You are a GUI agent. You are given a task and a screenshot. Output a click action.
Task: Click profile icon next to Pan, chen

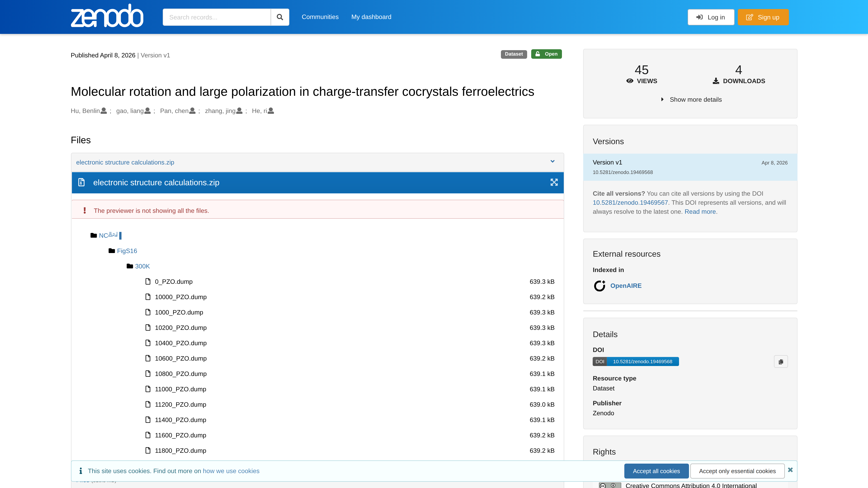click(192, 110)
